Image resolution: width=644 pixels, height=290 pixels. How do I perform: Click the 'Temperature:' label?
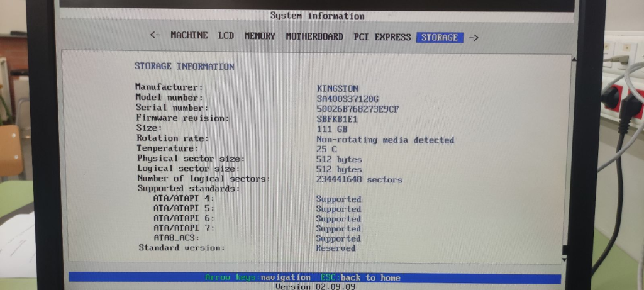tap(167, 148)
